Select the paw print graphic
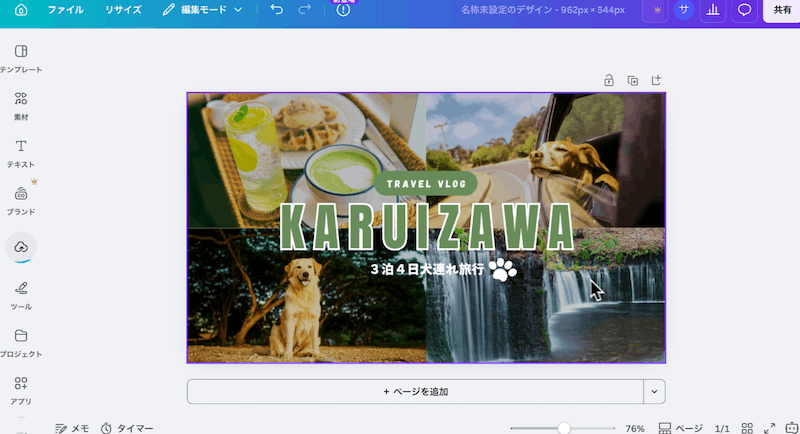This screenshot has width=800, height=434. (x=503, y=269)
